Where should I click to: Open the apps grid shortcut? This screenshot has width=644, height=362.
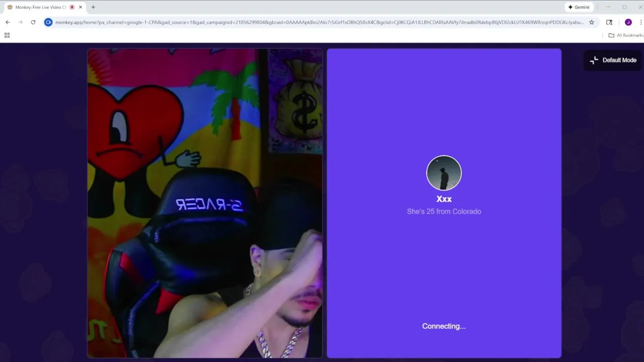click(7, 35)
